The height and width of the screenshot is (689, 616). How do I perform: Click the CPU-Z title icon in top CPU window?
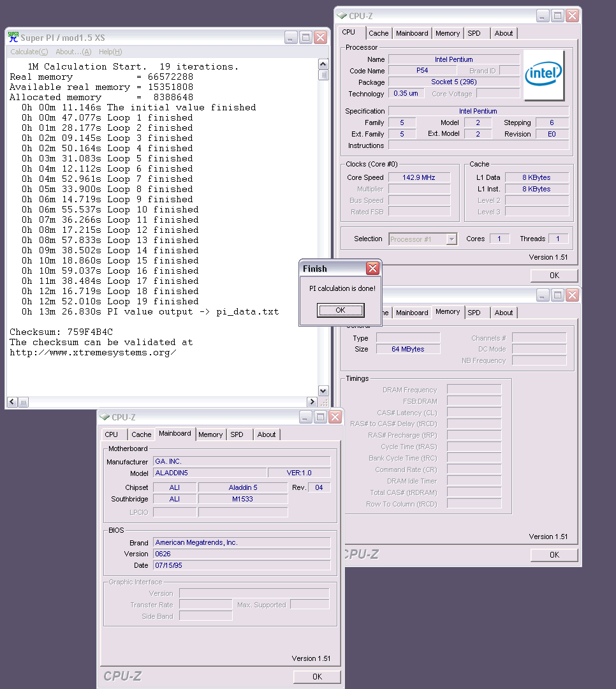[x=342, y=16]
